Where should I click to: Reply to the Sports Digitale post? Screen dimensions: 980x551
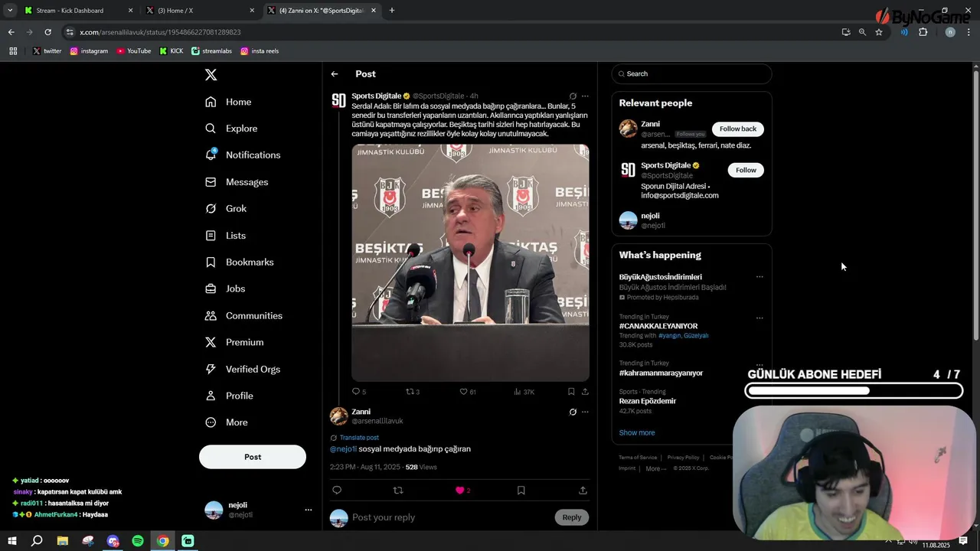pos(358,392)
